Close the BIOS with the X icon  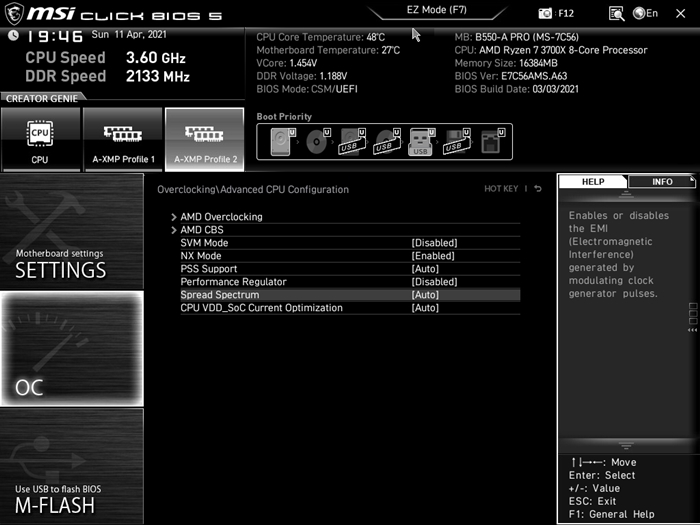pyautogui.click(x=680, y=14)
